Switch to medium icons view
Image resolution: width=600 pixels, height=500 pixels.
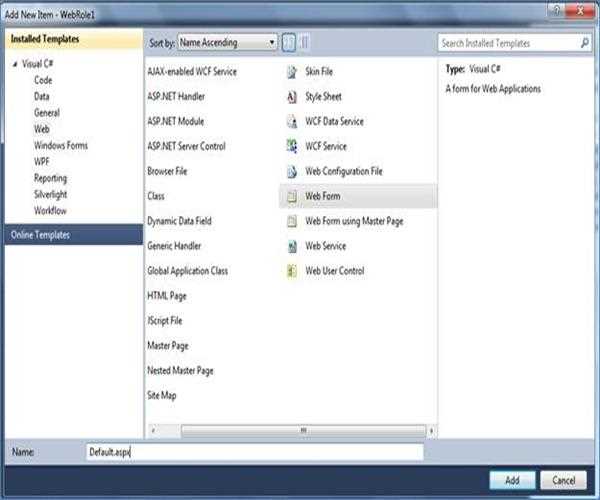coord(304,43)
